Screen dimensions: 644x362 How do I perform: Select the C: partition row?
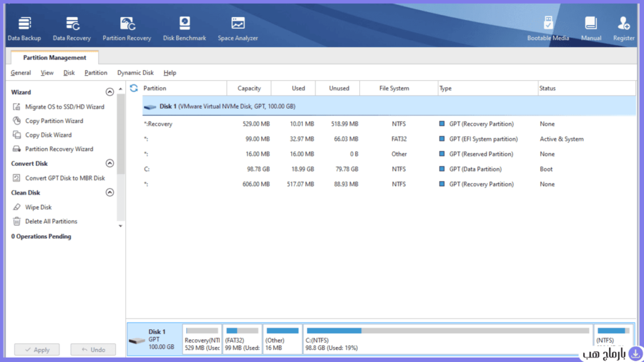(389, 168)
